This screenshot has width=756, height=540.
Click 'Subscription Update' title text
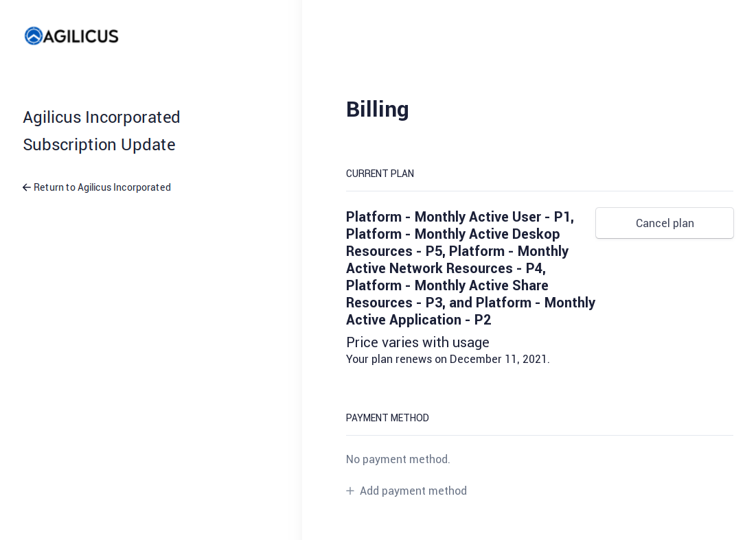tap(99, 145)
